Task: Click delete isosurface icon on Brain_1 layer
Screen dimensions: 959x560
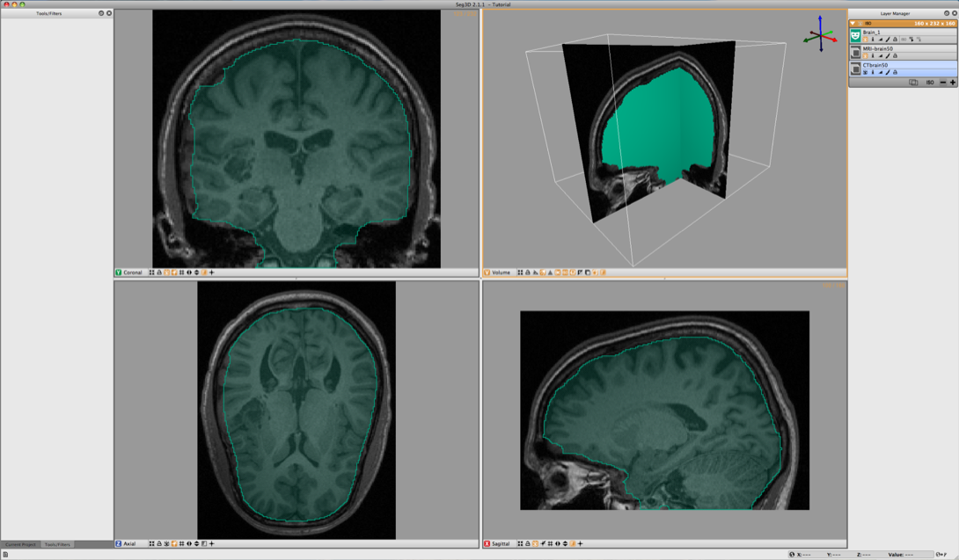Action: [919, 40]
